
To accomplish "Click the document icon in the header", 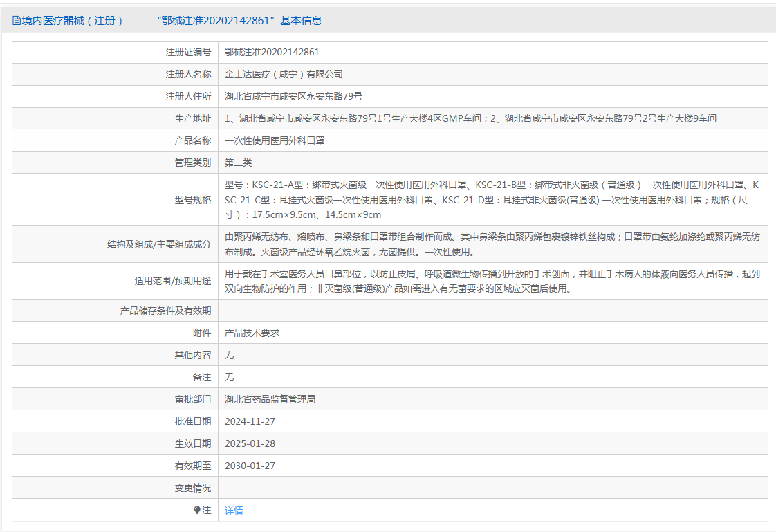I will click(17, 21).
